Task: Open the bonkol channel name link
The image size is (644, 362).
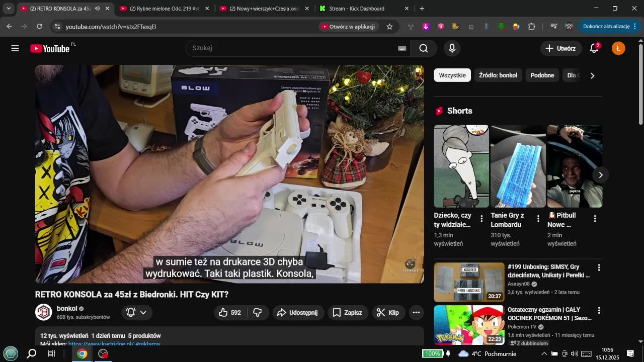Action: 67,308
